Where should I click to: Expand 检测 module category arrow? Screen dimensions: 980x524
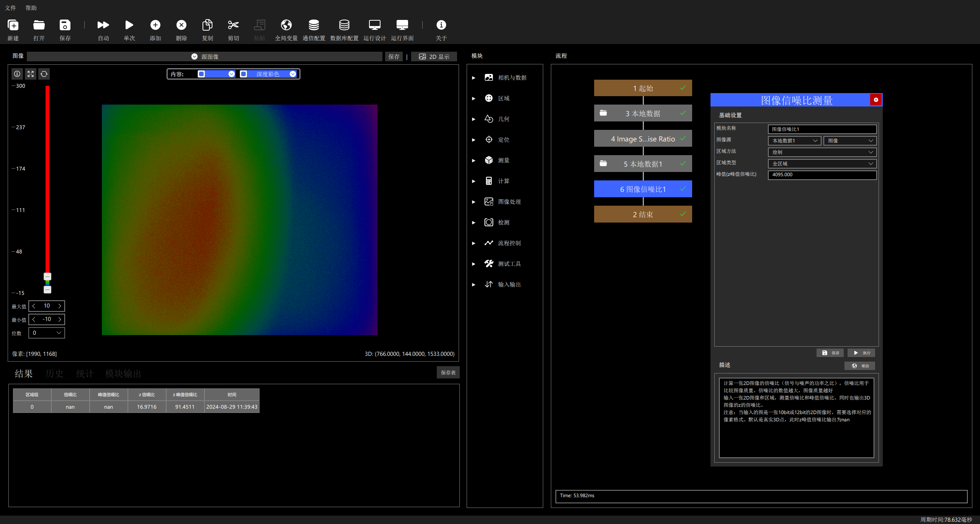pyautogui.click(x=474, y=223)
